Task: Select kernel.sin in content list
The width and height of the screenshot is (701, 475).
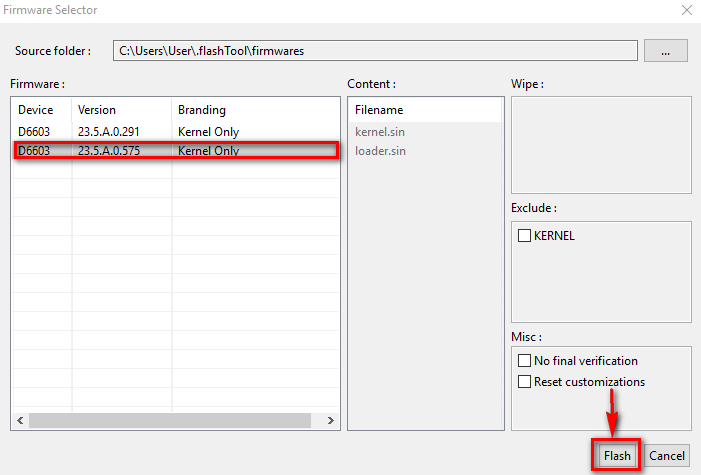Action: click(x=380, y=131)
